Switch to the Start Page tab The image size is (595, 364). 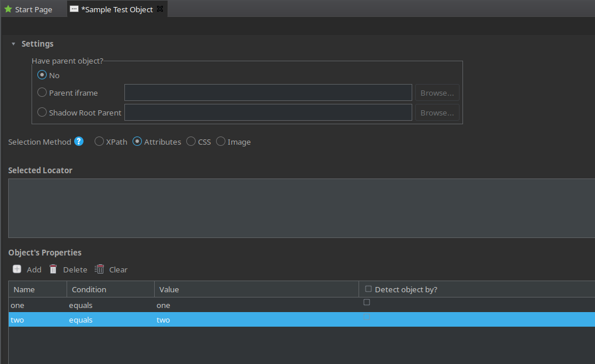point(33,9)
